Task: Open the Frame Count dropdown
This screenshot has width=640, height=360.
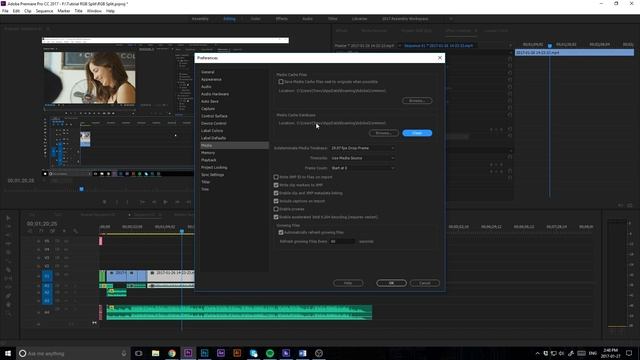Action: 362,168
